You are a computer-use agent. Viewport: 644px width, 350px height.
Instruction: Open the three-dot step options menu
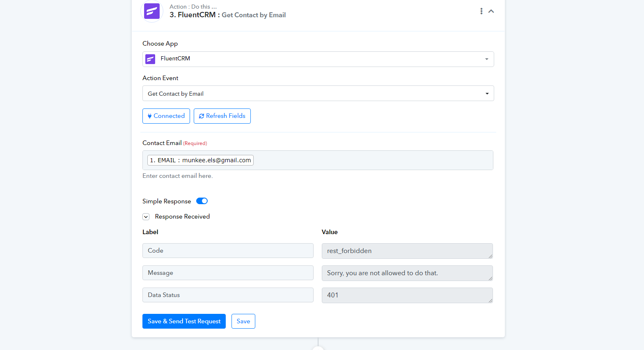pos(481,11)
